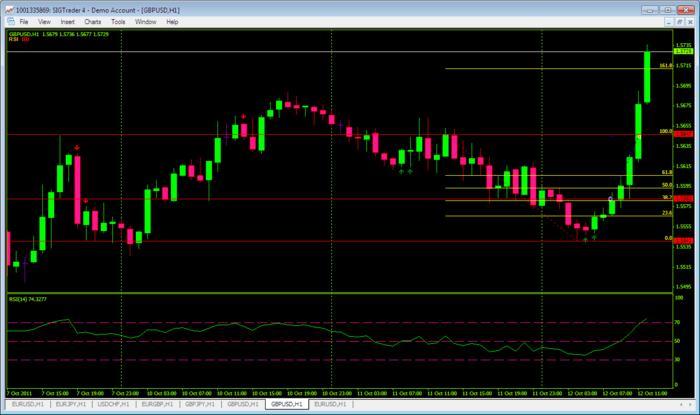
Task: Restore down the inner chart window
Action: [x=679, y=21]
